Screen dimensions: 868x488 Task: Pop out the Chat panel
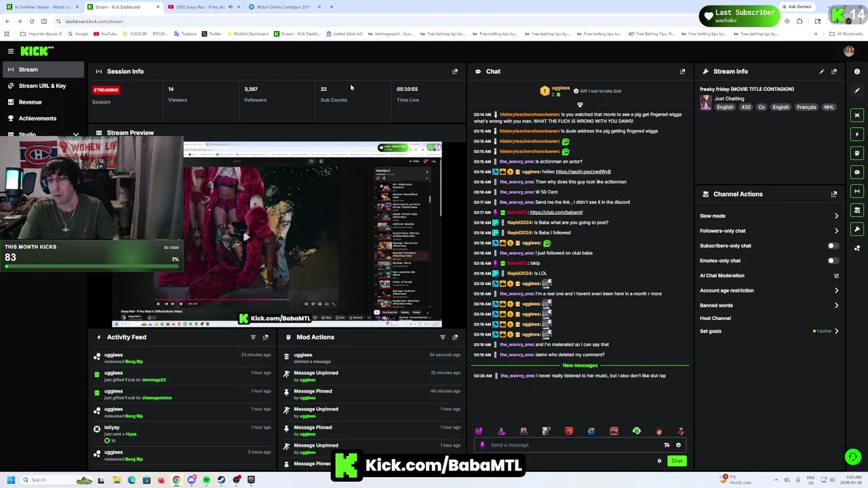tap(682, 71)
